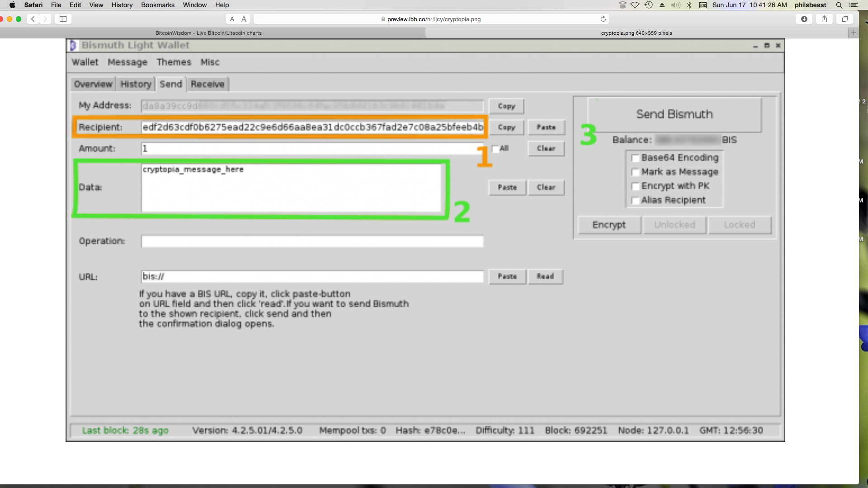Screen dimensions: 868x488
Task: Open the Apple menu
Action: [12, 5]
